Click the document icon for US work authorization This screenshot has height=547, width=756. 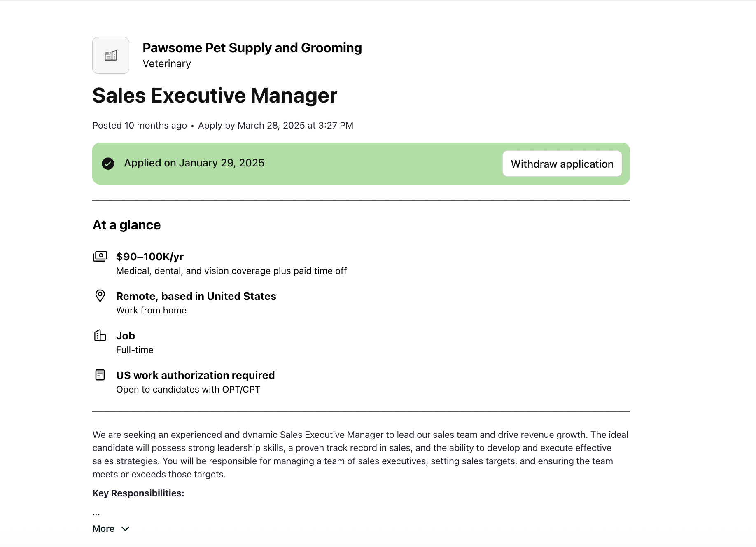point(100,375)
